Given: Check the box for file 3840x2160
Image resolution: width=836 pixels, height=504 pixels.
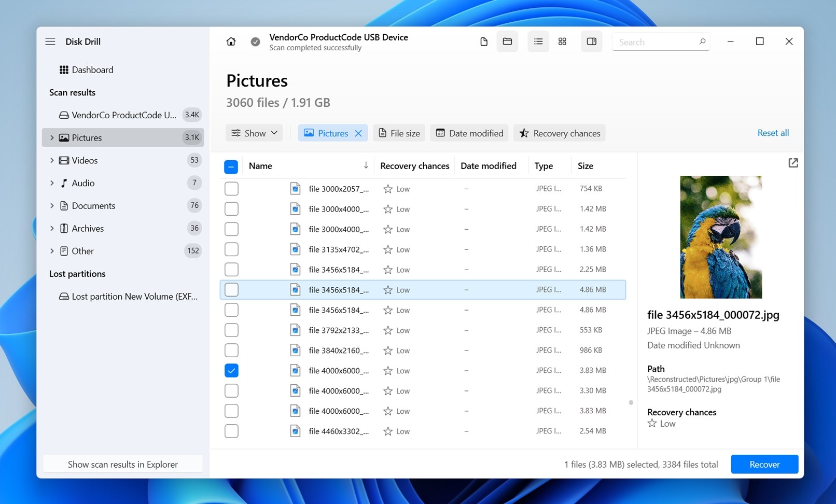Looking at the screenshot, I should pyautogui.click(x=231, y=351).
